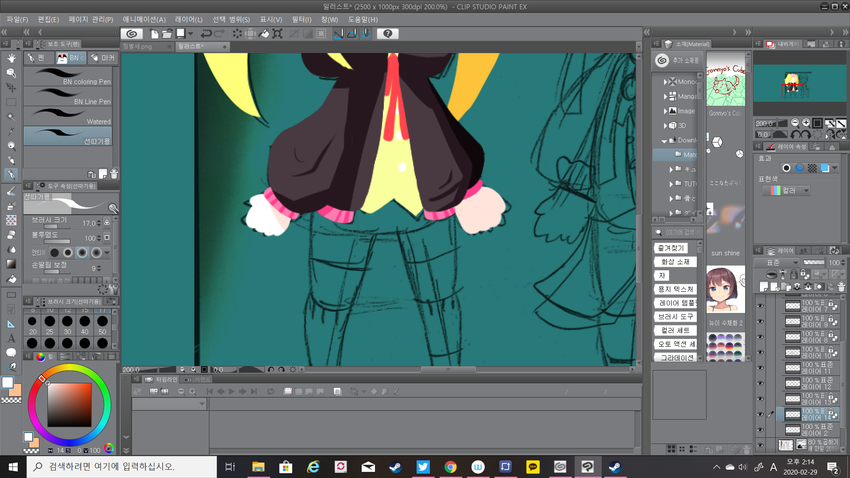Select the Ruler triangle tool in toolbox

click(x=11, y=324)
